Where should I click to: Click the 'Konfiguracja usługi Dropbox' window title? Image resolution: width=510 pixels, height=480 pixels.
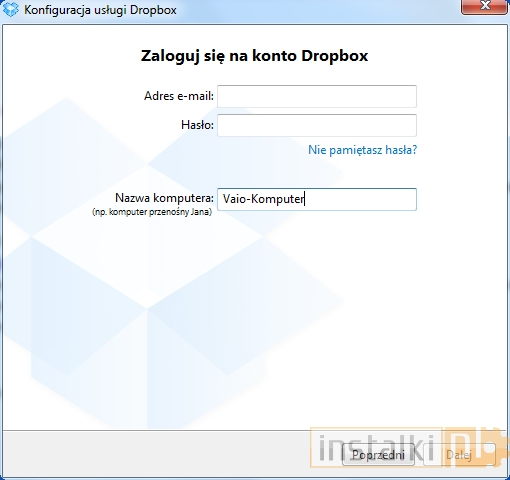[100, 10]
